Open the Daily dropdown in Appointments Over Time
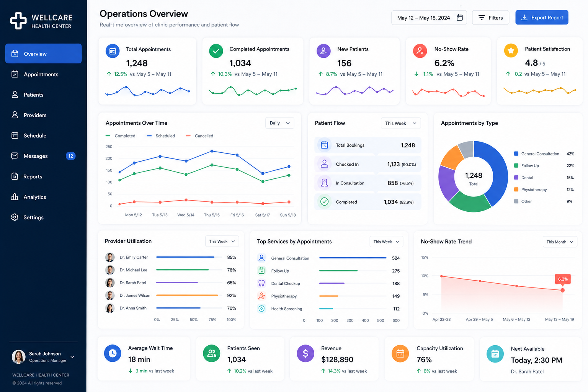 280,123
